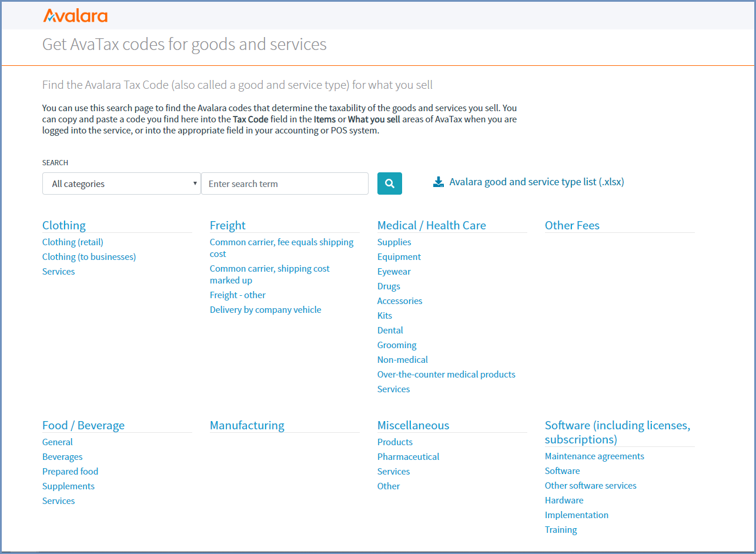Select the Equipment link
The width and height of the screenshot is (756, 554).
[x=399, y=257]
